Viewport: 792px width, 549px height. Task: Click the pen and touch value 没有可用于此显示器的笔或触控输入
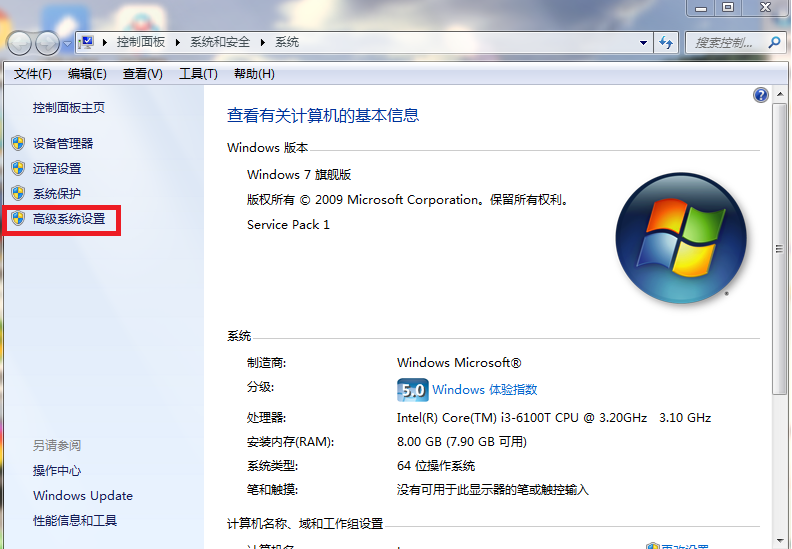pyautogui.click(x=493, y=490)
